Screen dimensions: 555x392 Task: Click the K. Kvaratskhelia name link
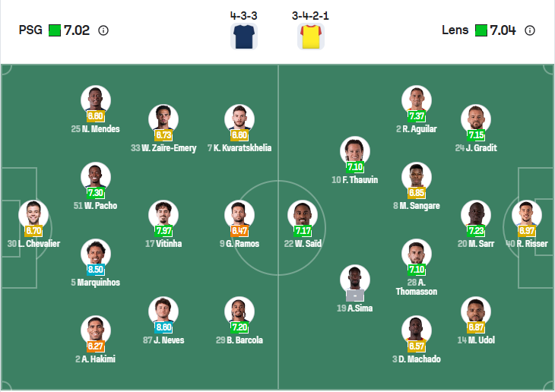coord(239,148)
